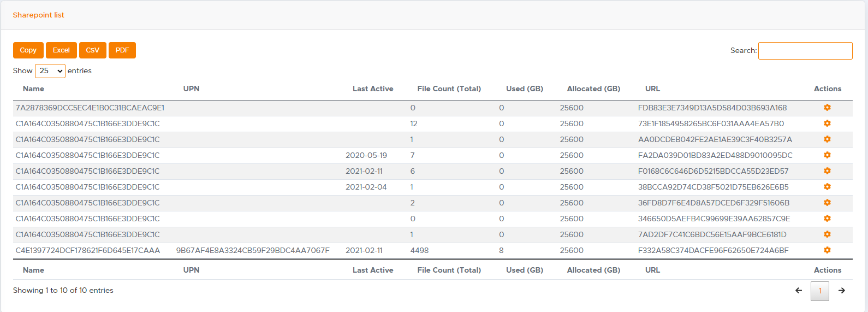
Task: Select URL 7AD2DF7C41C6BDC56E15AAF9BCE6181D
Action: tap(712, 234)
